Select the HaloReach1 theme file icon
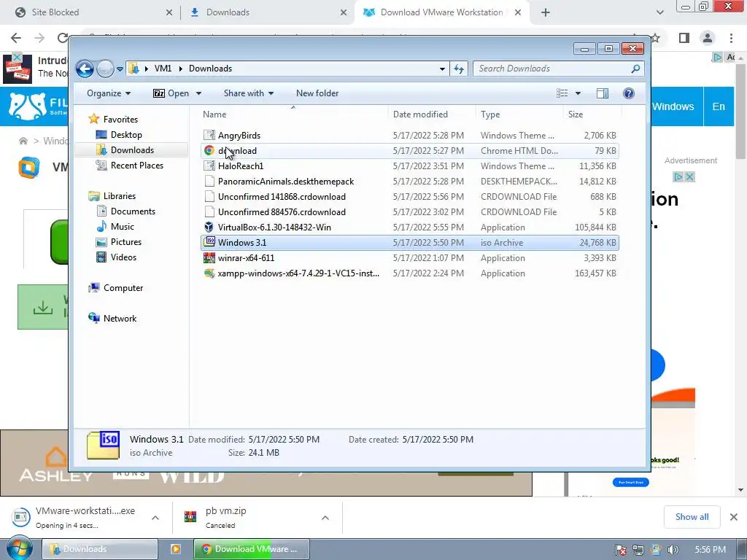This screenshot has width=747, height=560. [x=209, y=166]
